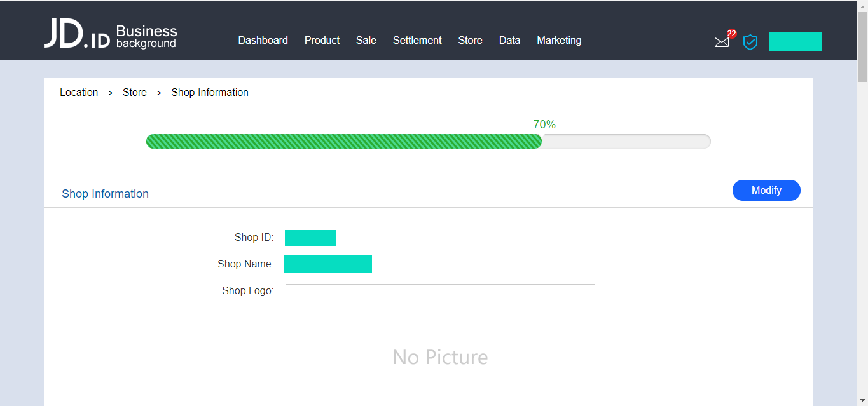
Task: Open the messages inbox icon showing 22 notifications
Action: (x=721, y=41)
